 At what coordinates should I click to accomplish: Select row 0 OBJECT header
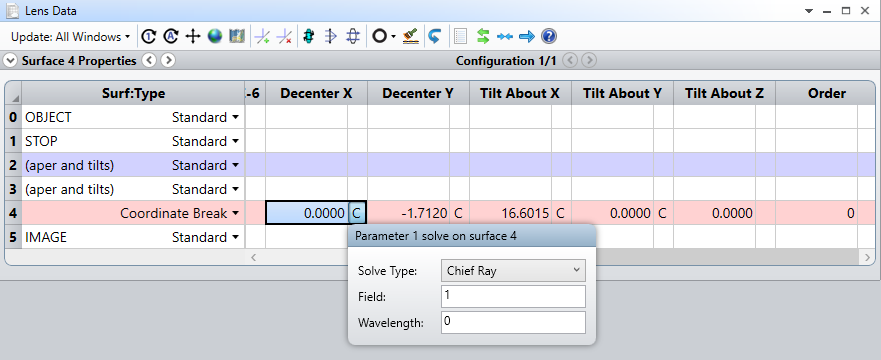pos(13,117)
